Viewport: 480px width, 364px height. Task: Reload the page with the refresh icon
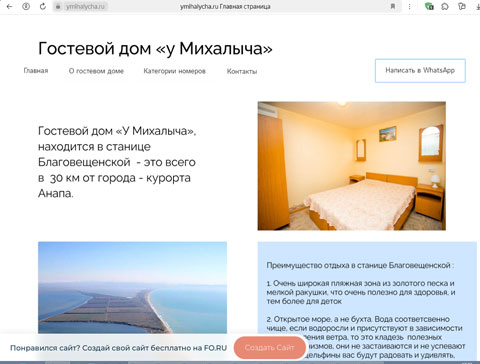click(43, 6)
